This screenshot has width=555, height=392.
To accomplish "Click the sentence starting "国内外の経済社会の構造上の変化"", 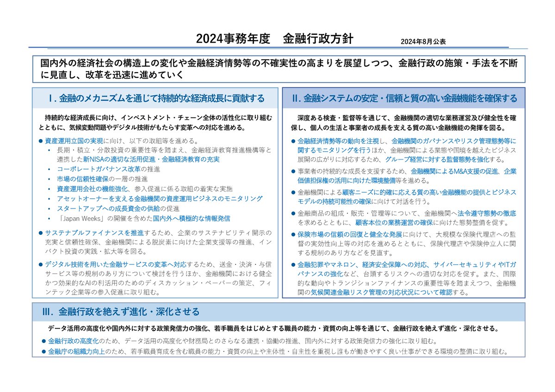I will pyautogui.click(x=279, y=68).
